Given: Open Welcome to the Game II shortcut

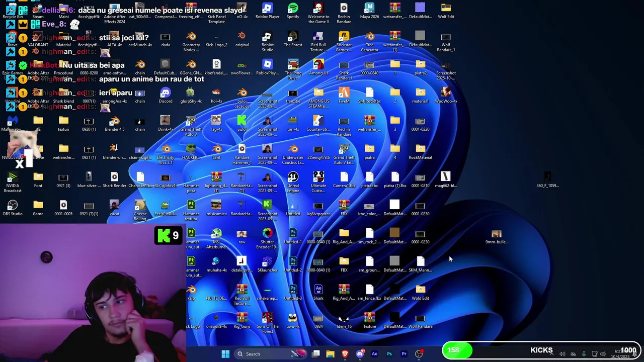Looking at the screenshot, I should tap(318, 13).
